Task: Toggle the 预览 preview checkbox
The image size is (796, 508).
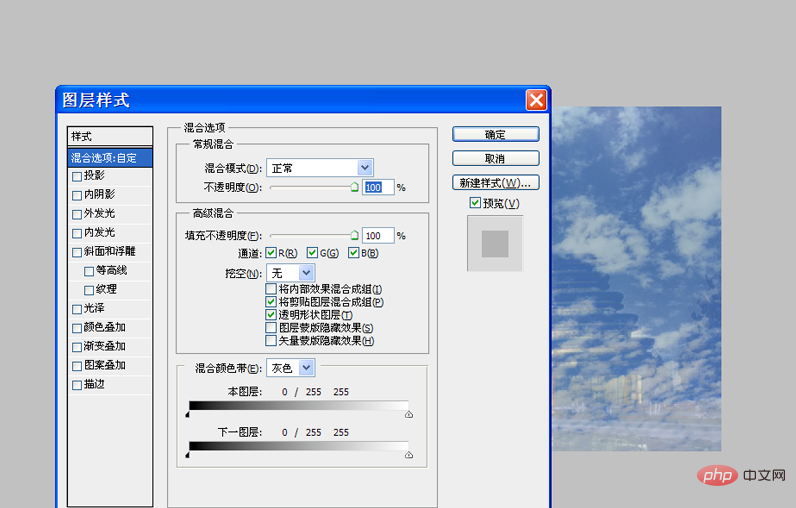Action: [x=475, y=203]
